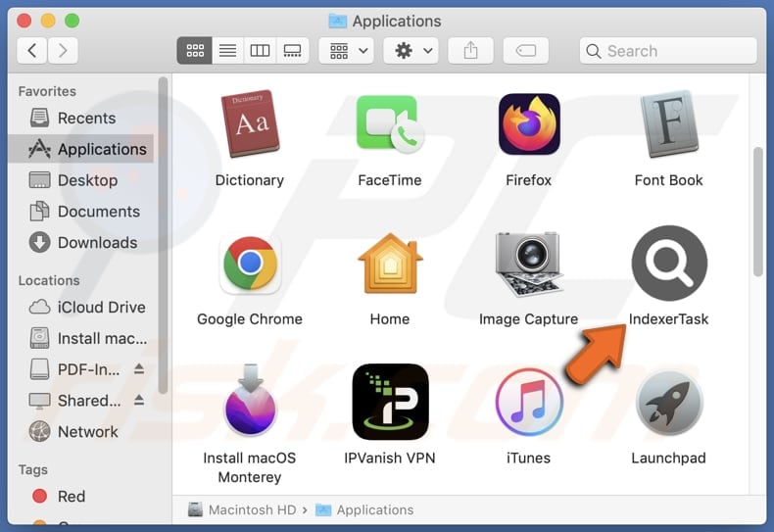This screenshot has width=774, height=532.
Task: Open the group-by items dropdown
Action: pyautogui.click(x=347, y=50)
